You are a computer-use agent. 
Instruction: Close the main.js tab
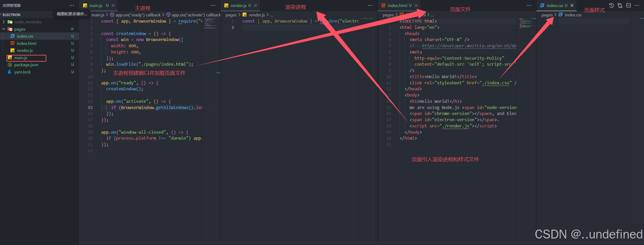pyautogui.click(x=113, y=5)
